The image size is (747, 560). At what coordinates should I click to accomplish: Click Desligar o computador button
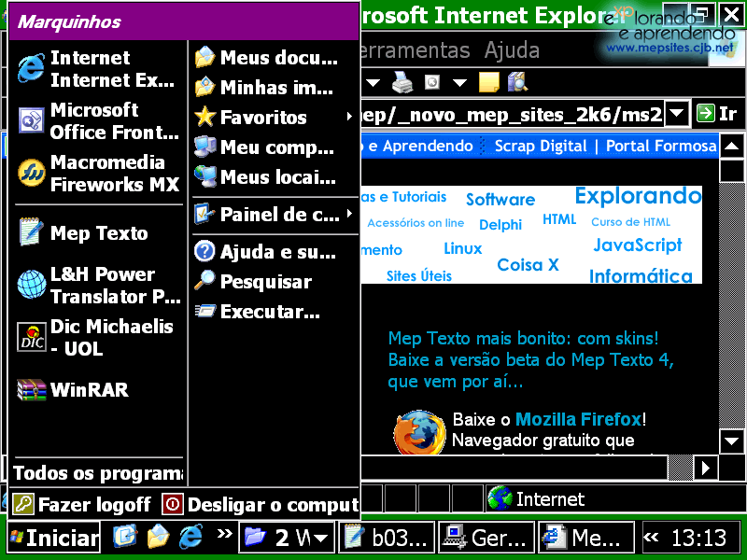click(x=261, y=504)
